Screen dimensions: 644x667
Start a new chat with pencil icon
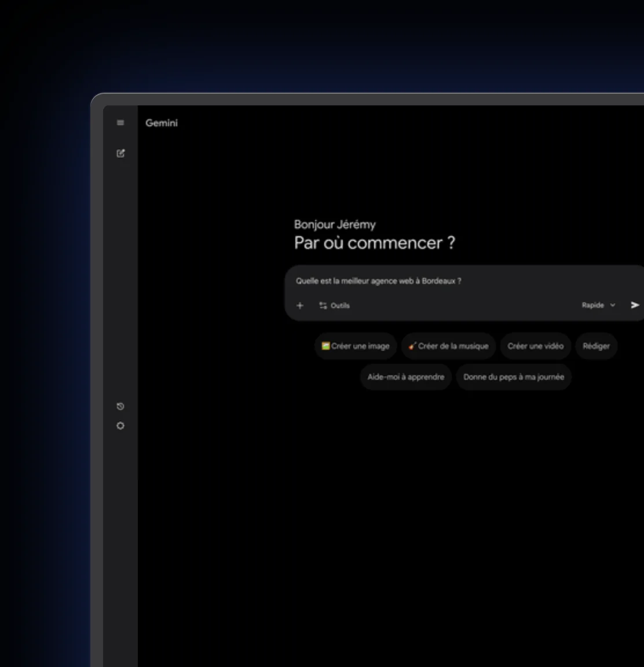tap(121, 153)
